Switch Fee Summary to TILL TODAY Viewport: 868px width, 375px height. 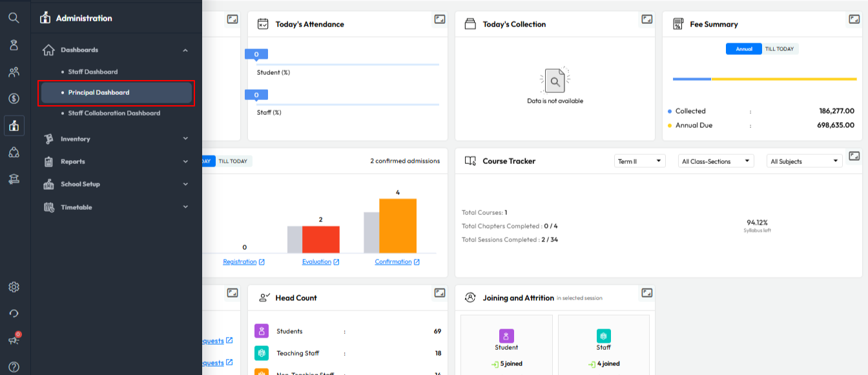pos(780,49)
